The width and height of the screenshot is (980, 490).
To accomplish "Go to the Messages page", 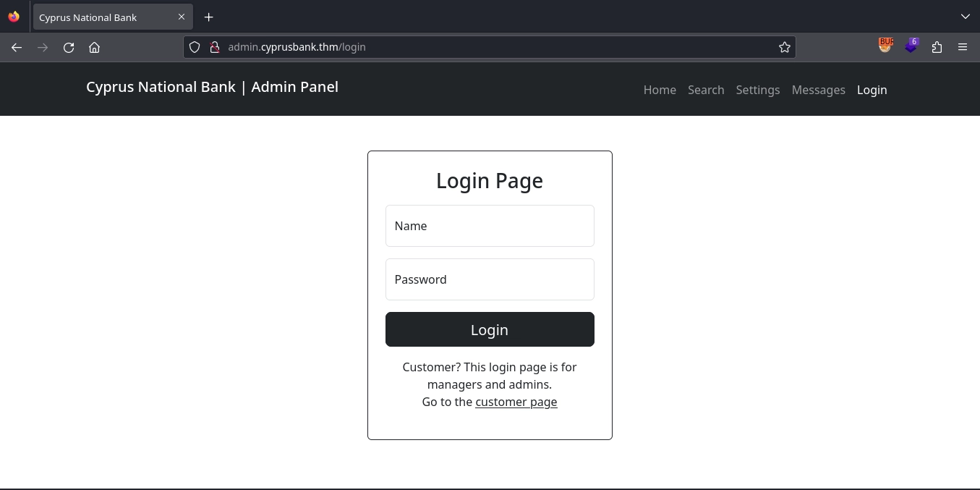I will pos(818,90).
